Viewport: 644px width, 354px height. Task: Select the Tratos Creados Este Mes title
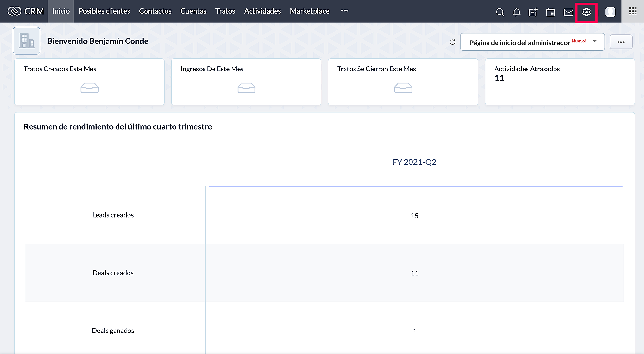60,69
